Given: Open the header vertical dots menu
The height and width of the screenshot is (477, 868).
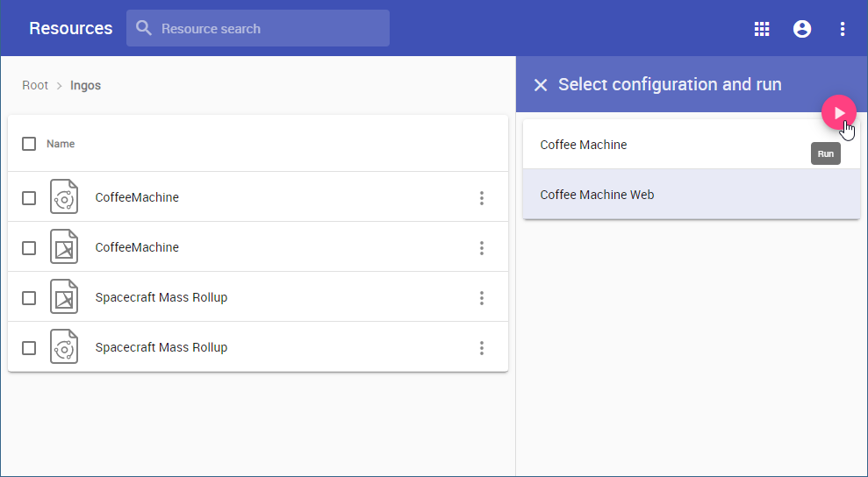Looking at the screenshot, I should pos(843,29).
